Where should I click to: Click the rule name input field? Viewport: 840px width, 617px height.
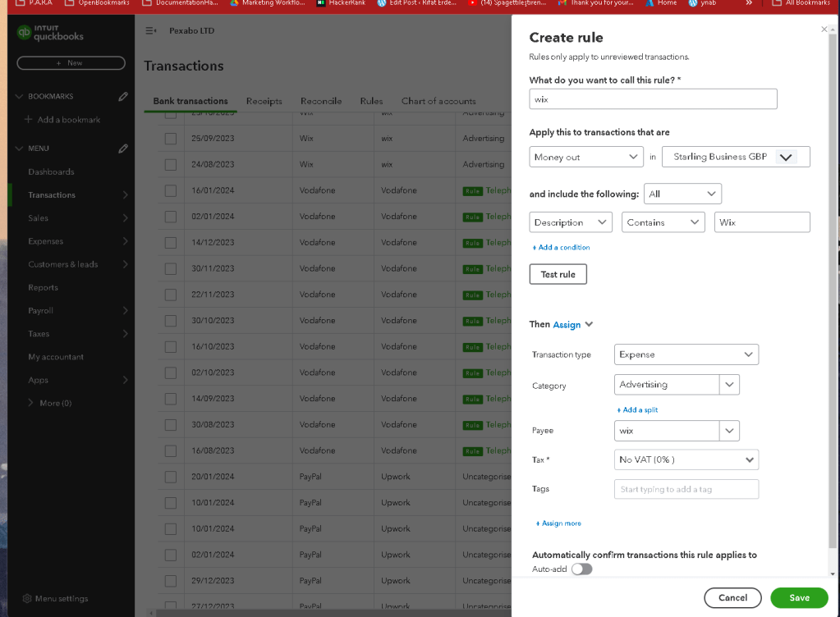point(653,99)
